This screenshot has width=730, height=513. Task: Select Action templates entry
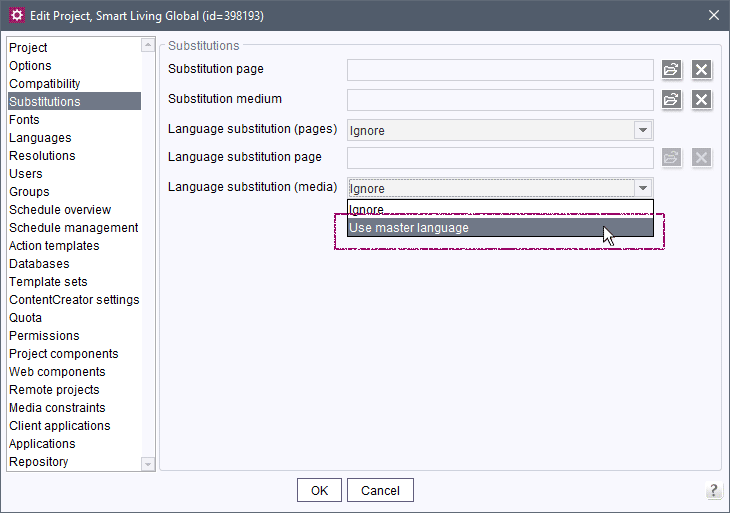pyautogui.click(x=74, y=246)
